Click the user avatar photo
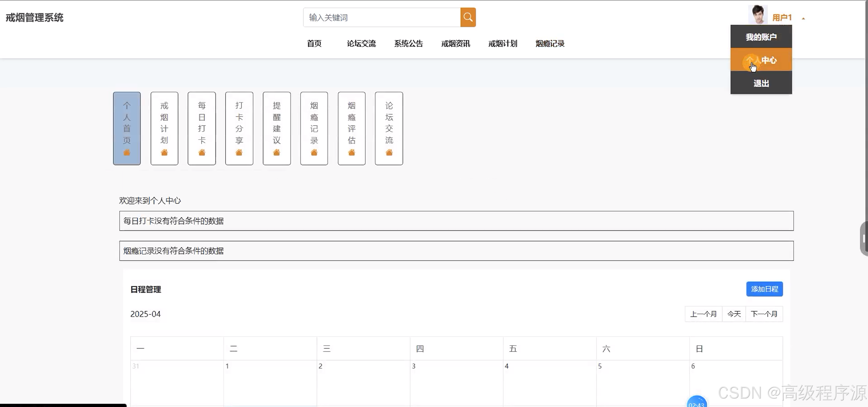 757,15
